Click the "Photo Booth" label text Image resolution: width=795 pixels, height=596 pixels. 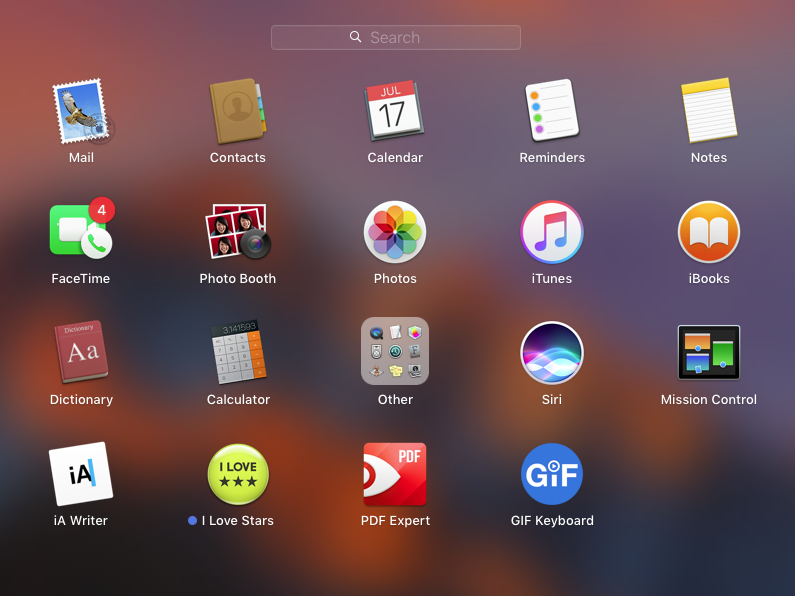tap(238, 279)
